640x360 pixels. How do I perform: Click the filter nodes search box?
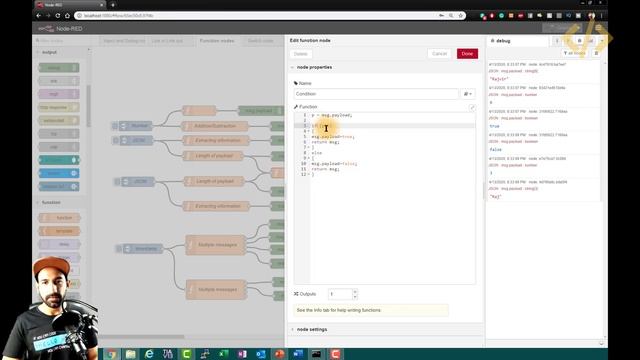(61, 41)
